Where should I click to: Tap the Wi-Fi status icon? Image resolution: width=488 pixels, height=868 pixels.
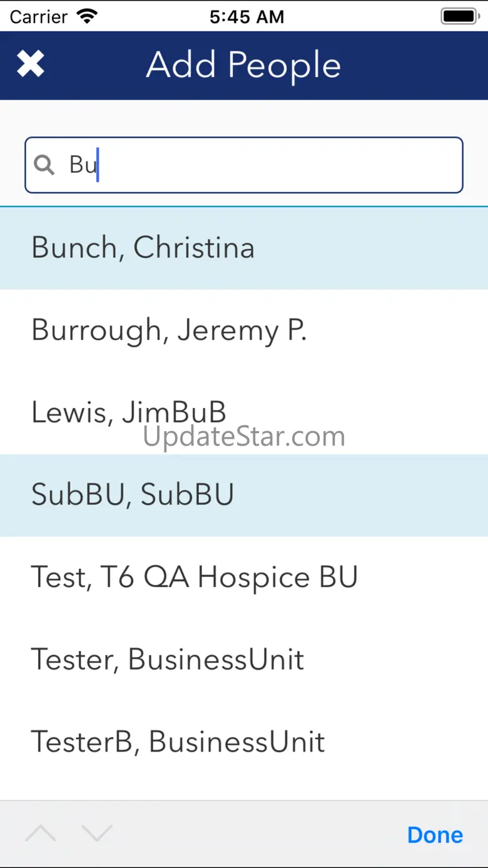point(88,16)
